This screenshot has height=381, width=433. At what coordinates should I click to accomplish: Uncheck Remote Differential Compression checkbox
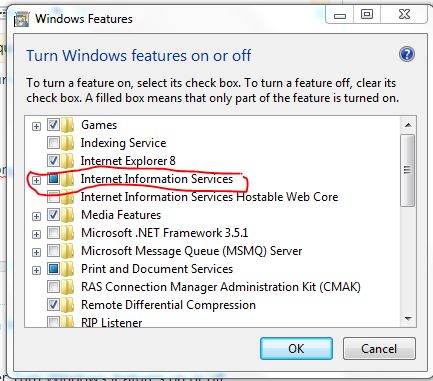point(53,305)
